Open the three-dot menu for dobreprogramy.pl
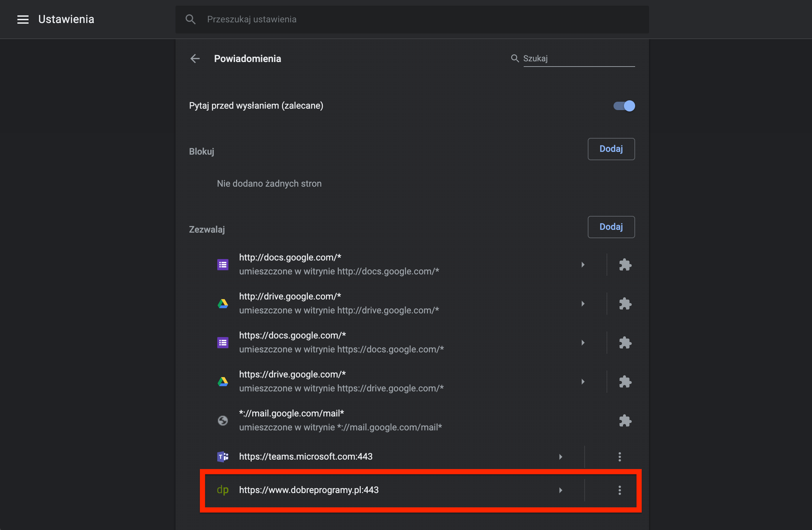Screen dimensions: 812x530 point(619,490)
